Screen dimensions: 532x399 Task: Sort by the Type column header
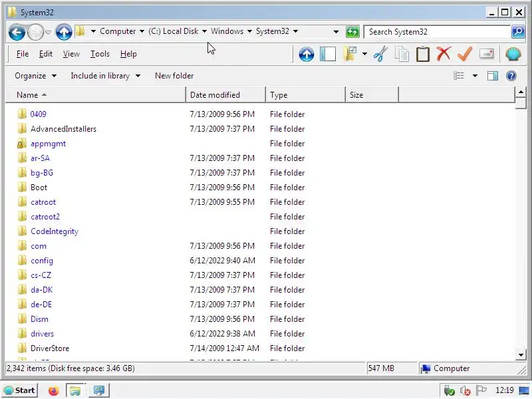click(306, 94)
